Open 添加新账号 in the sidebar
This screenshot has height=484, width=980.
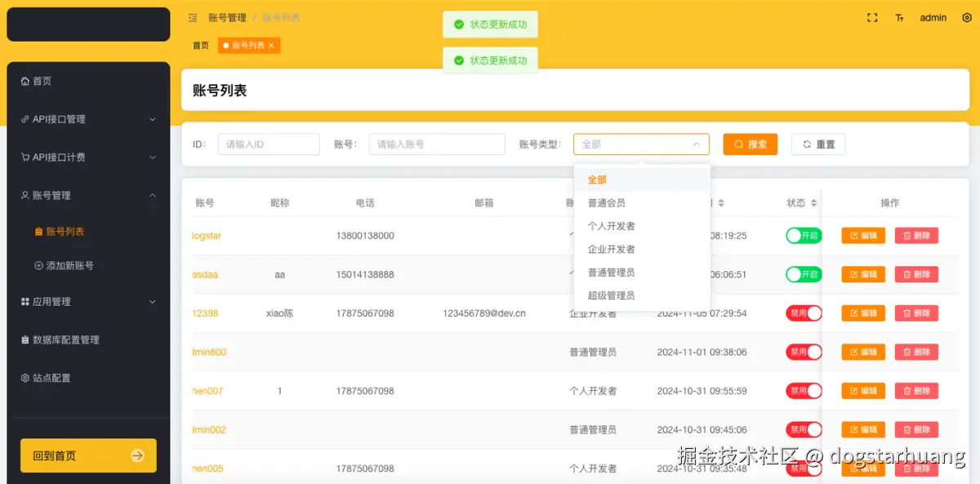coord(88,265)
